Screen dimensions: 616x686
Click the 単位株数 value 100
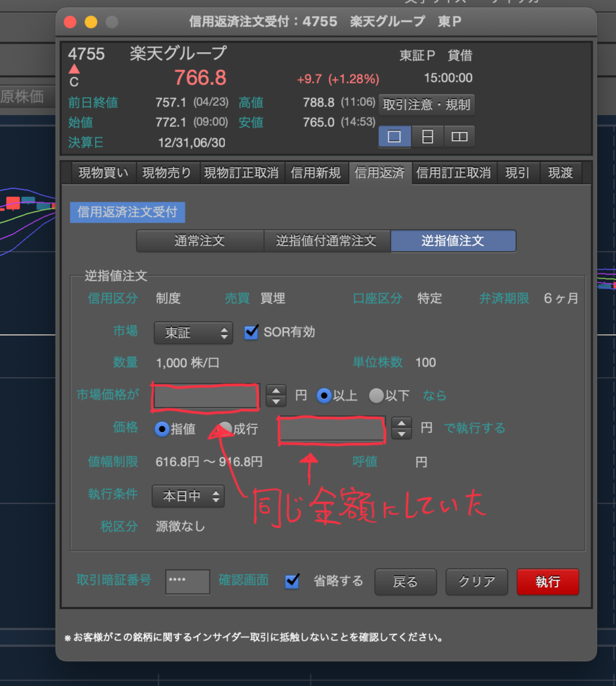[425, 362]
